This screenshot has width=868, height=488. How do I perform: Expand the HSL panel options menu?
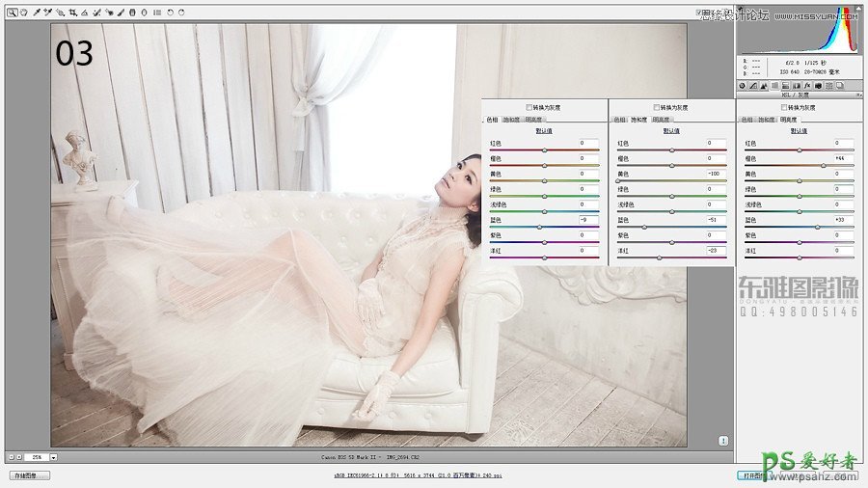coord(857,95)
